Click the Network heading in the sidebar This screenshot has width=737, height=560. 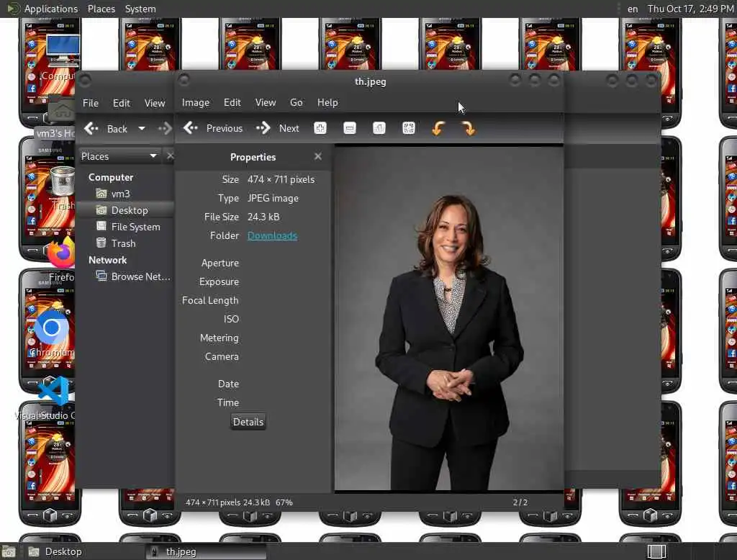[x=108, y=260]
